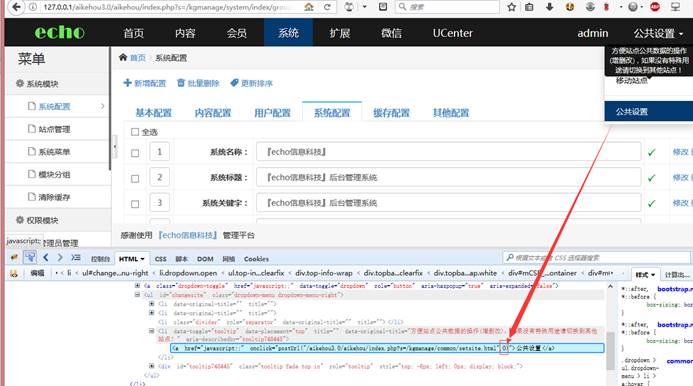693x386 pixels.
Task: Switch to the Firebug CSS tab
Action: pos(160,259)
